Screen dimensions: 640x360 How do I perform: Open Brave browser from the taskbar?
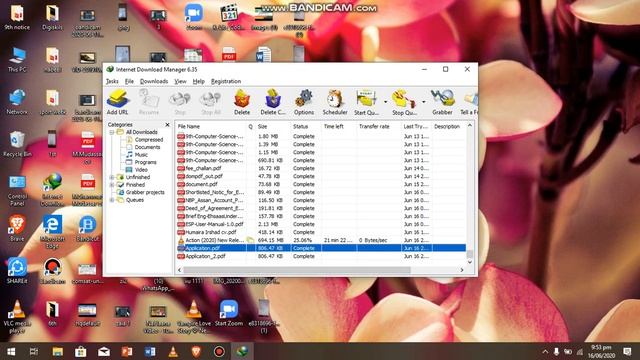click(196, 351)
